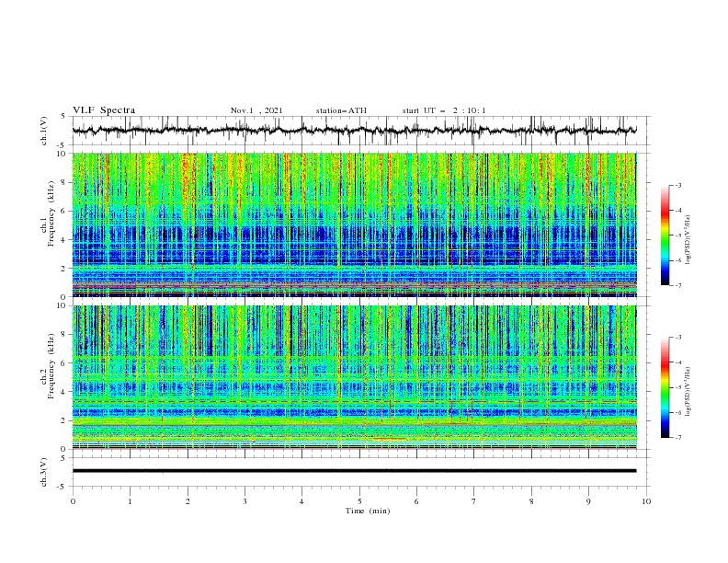Click time axis tick label "9"
The width and height of the screenshot is (728, 563).
[x=588, y=501]
